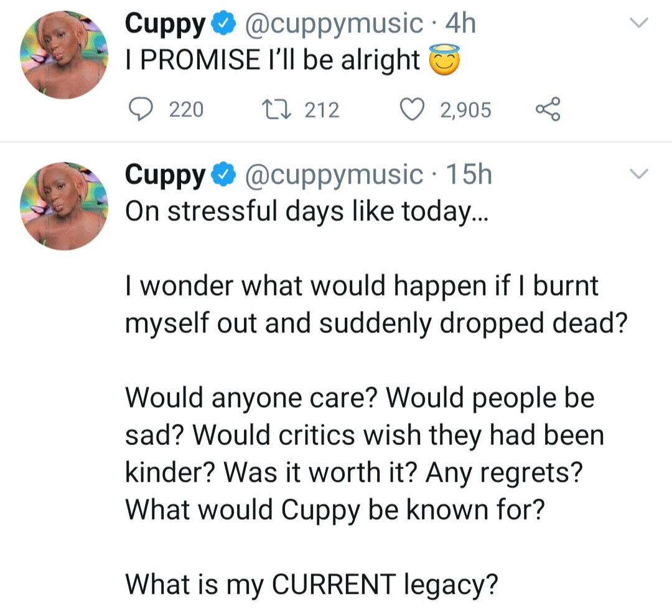
Task: Click the Cuppy display name on second tweet
Action: tap(165, 175)
